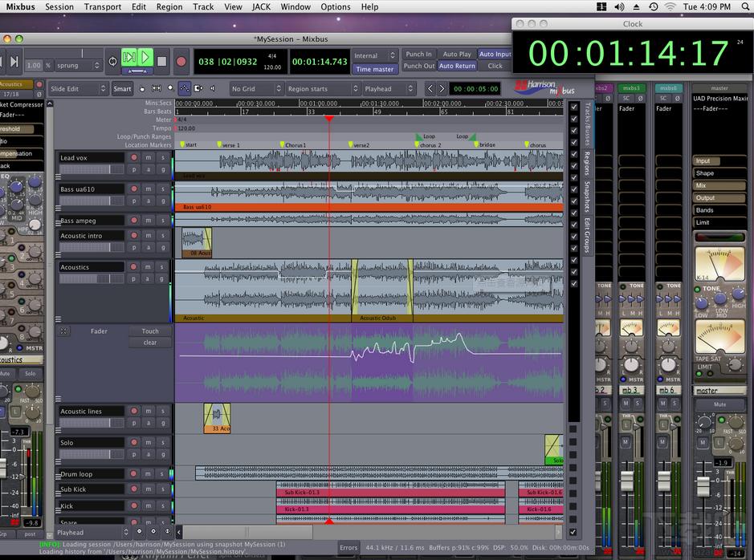The image size is (754, 560).
Task: Click the Time master button
Action: 374,69
